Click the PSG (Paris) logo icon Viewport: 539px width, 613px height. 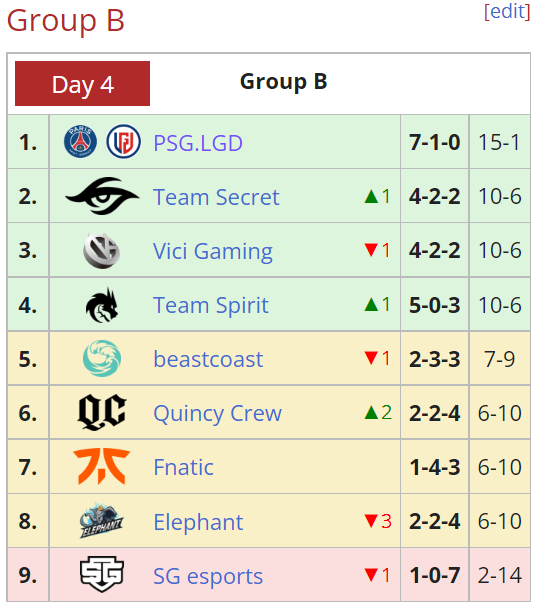tap(80, 142)
